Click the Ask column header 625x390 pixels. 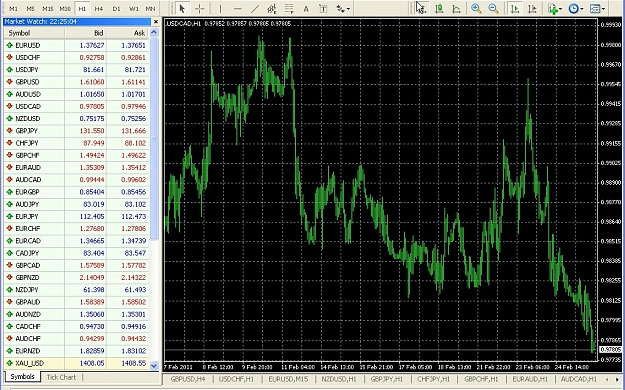[128, 33]
